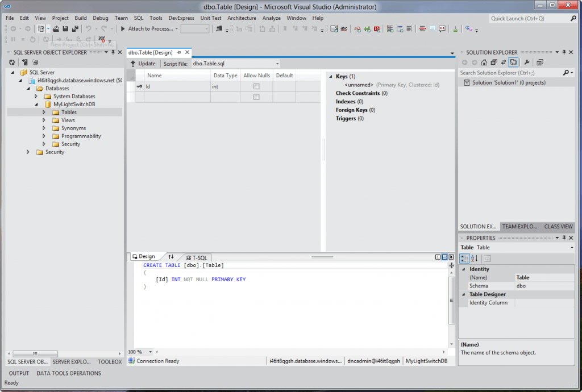The image size is (582, 392).
Task: Click the Object Explorer horizontal scrollbar
Action: [35, 353]
